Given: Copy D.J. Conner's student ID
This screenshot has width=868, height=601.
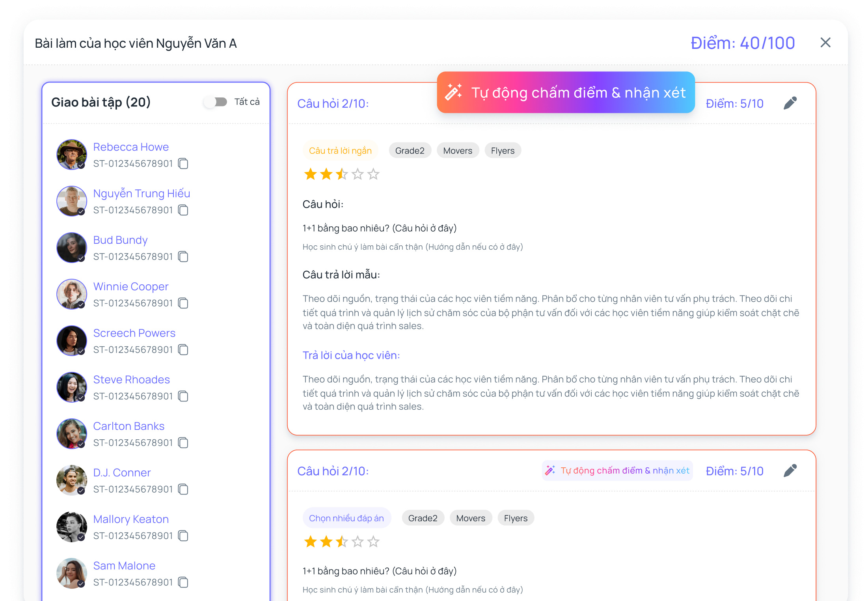Looking at the screenshot, I should (x=183, y=489).
